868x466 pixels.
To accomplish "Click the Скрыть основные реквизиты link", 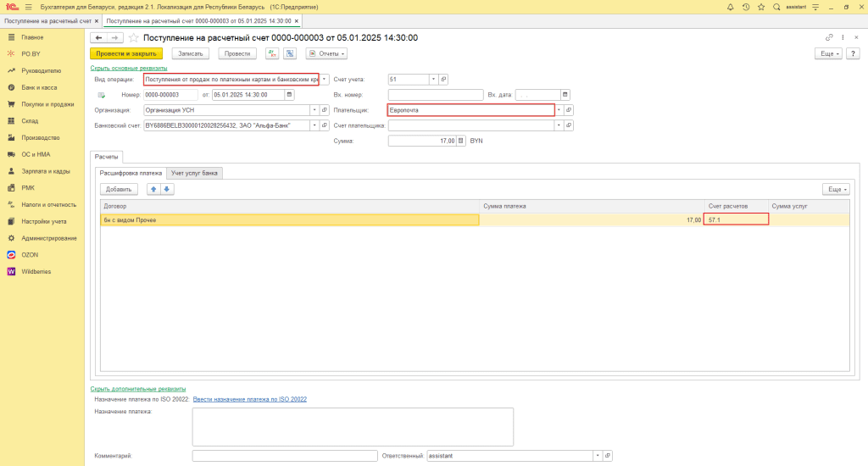I will 128,68.
